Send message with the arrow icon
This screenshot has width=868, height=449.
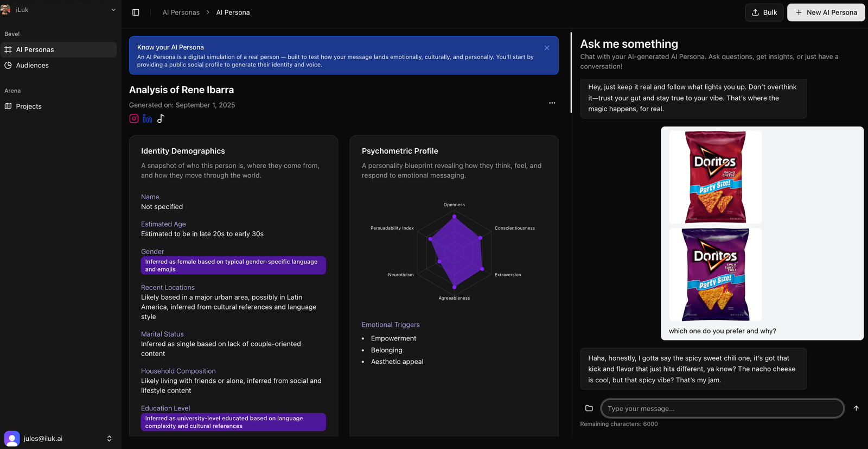click(x=856, y=408)
